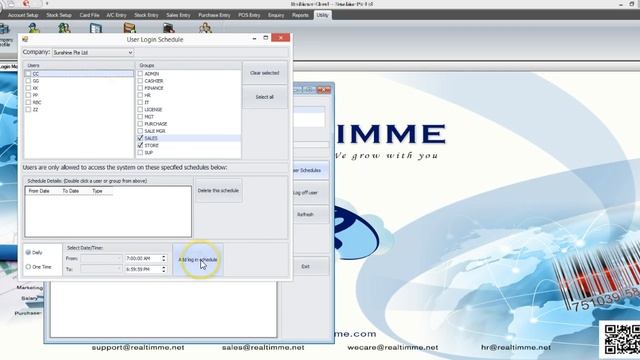Check the CASHIER group checkbox
Viewport: 640px width, 360px height.
(x=140, y=81)
